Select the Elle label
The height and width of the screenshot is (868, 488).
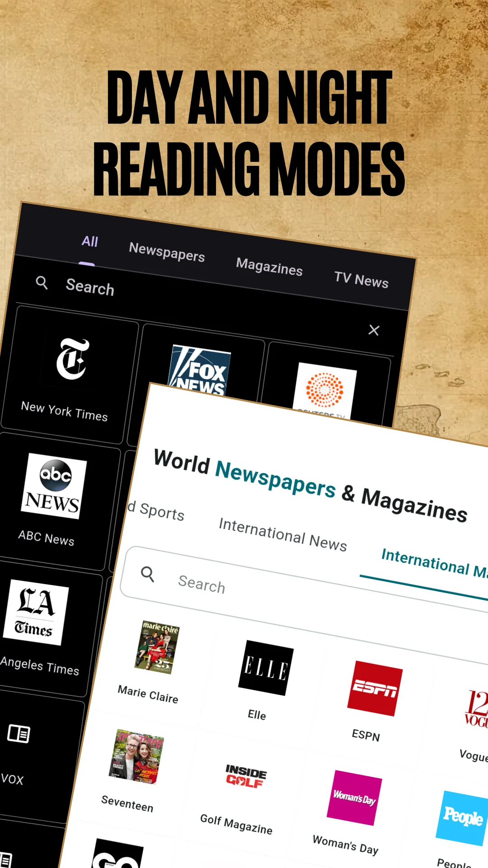pyautogui.click(x=257, y=714)
